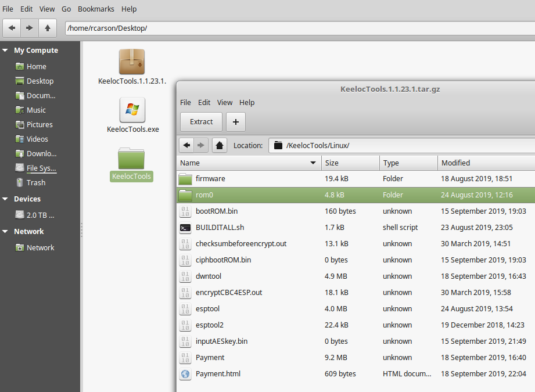
Task: Open the Bookmarks menu
Action: (x=96, y=9)
